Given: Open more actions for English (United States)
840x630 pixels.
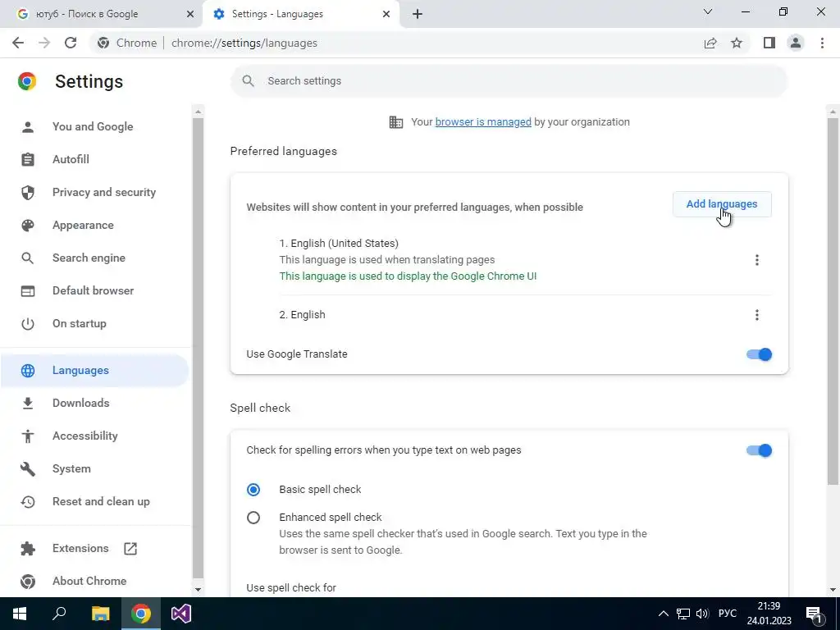Looking at the screenshot, I should (x=756, y=260).
